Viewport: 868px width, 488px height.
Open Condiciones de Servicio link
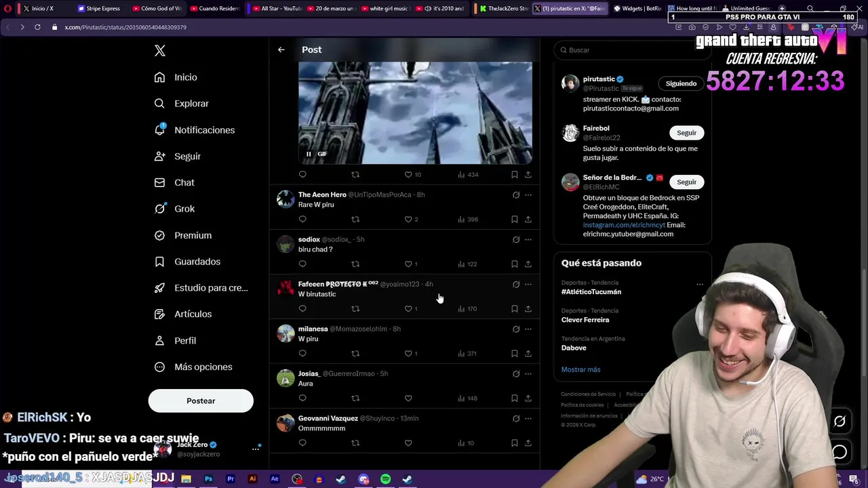tap(589, 394)
